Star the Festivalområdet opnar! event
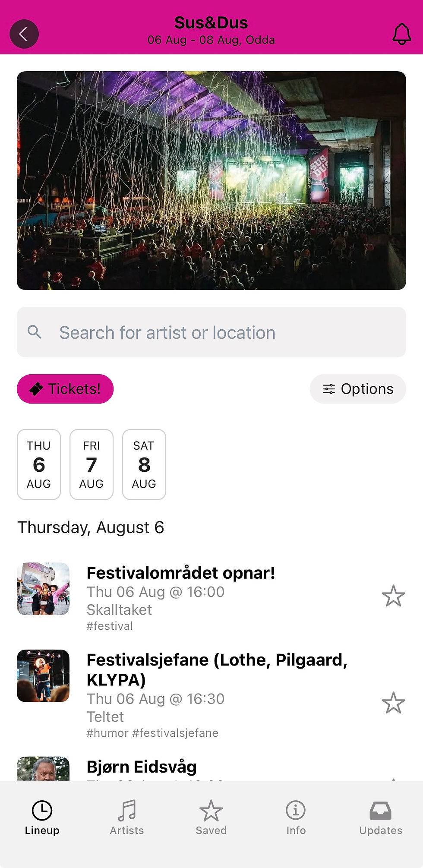 pyautogui.click(x=393, y=596)
